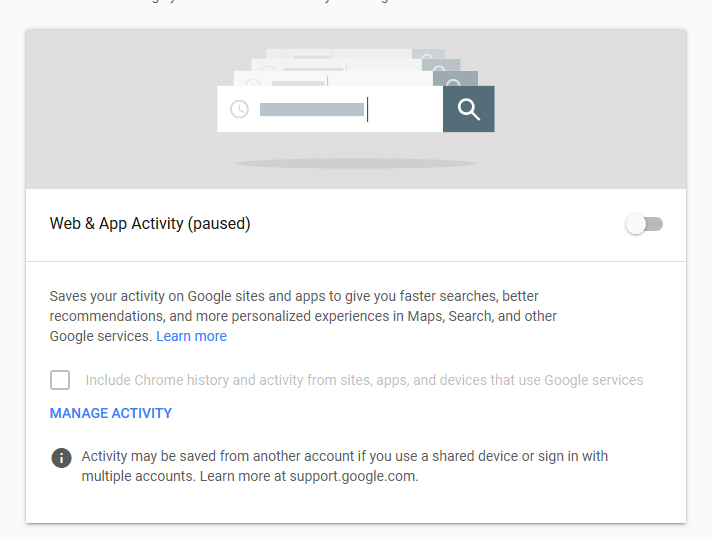Click the MANAGE ACTIVITY link
Screen dimensions: 712x540
click(x=111, y=413)
